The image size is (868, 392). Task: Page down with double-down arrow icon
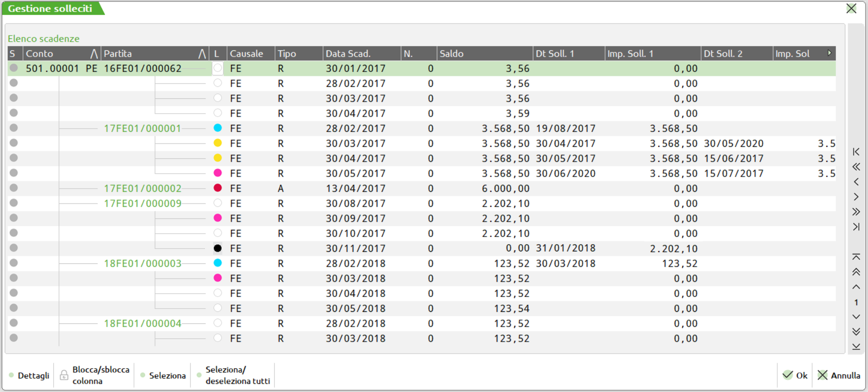(856, 332)
